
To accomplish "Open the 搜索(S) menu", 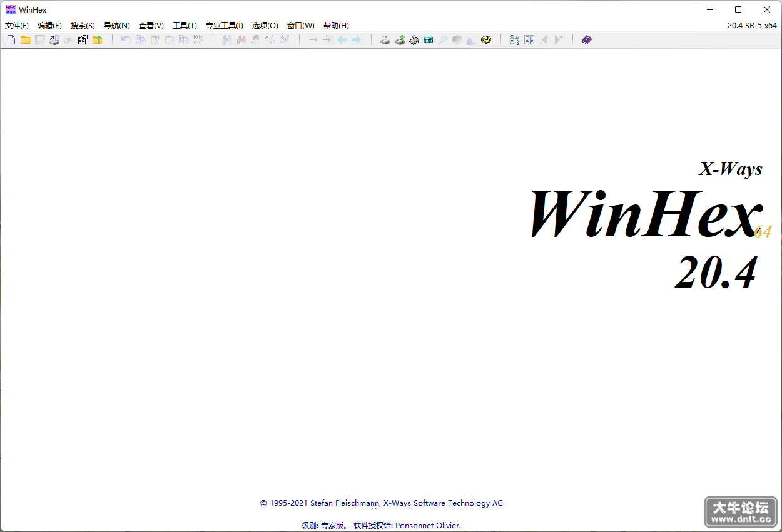I will (x=83, y=26).
